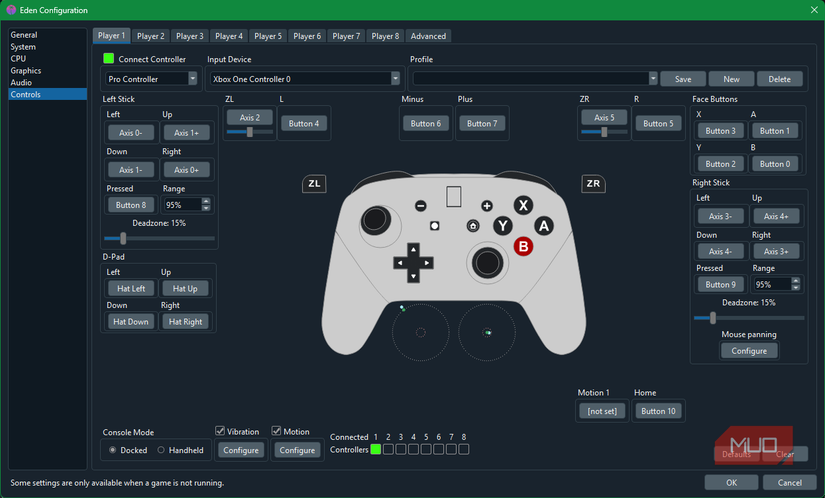The width and height of the screenshot is (825, 498).
Task: Click the Delete profile button
Action: [780, 79]
